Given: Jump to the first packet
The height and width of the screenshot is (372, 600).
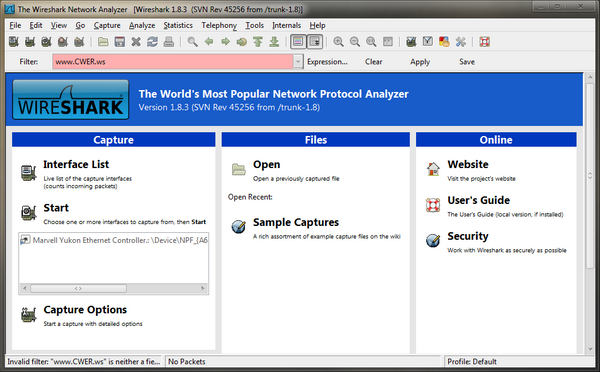Looking at the screenshot, I should click(258, 42).
